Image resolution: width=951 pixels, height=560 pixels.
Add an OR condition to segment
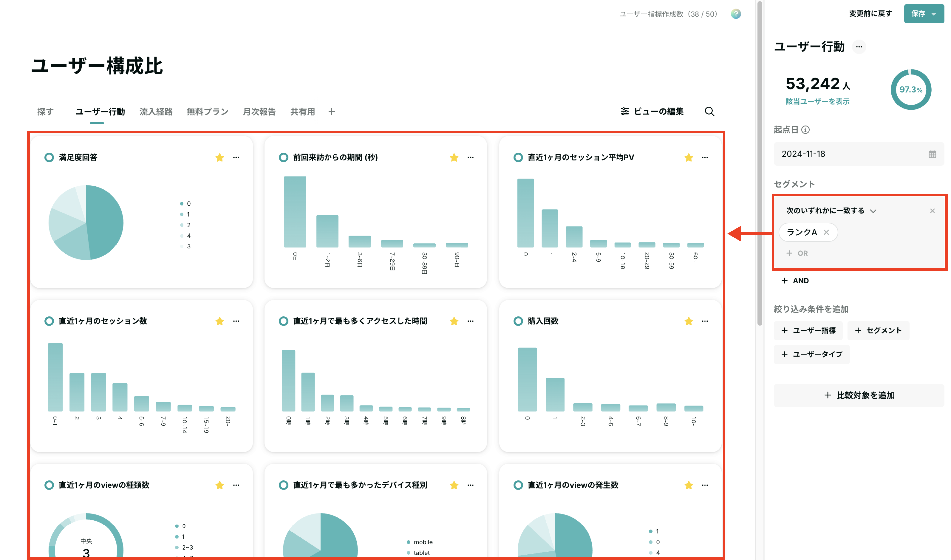pyautogui.click(x=797, y=253)
